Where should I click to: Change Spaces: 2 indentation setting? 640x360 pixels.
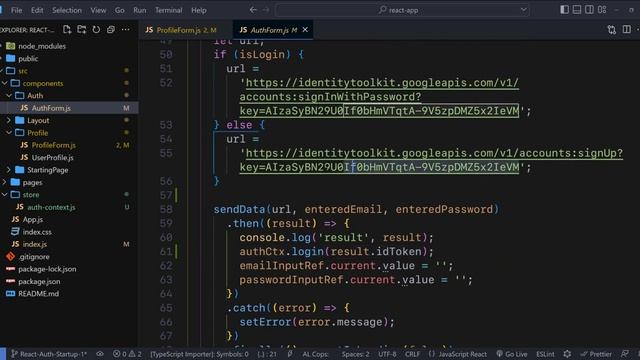(356, 354)
